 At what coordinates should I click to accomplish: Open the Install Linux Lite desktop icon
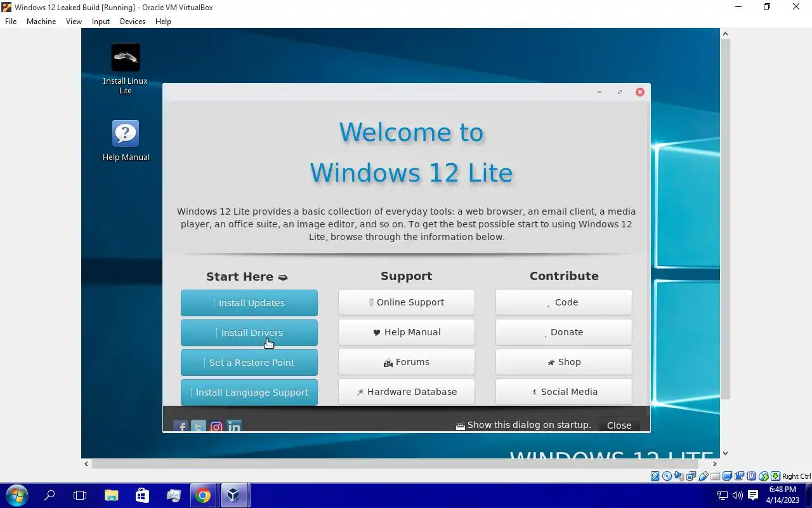point(125,69)
